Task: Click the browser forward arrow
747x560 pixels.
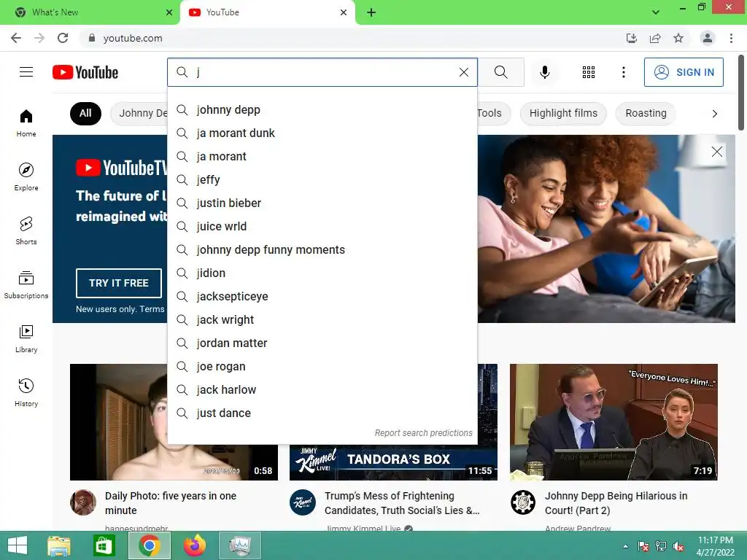Action: tap(39, 38)
